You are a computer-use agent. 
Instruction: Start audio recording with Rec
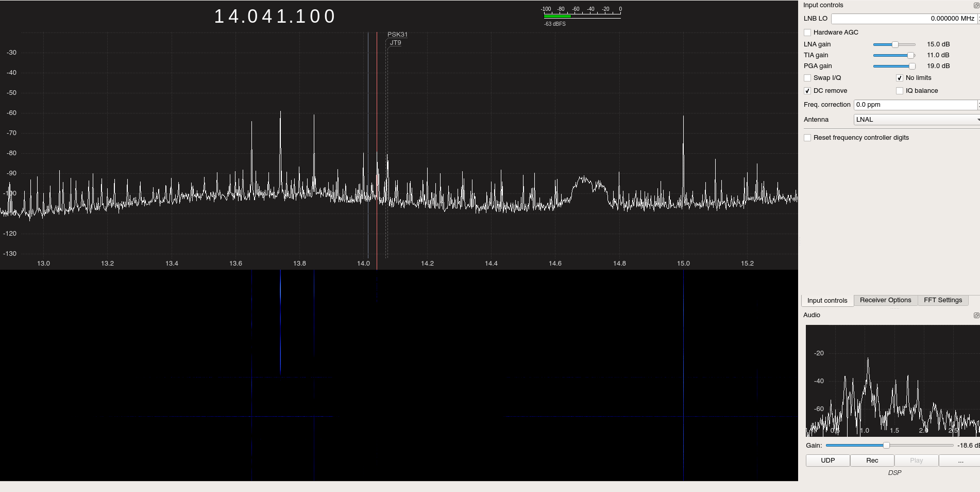point(872,461)
